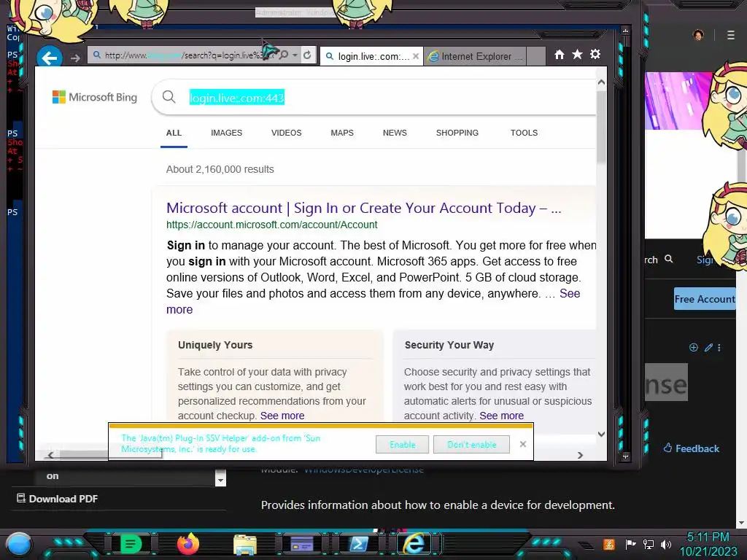
Task: Click the network tray icon
Action: [649, 544]
